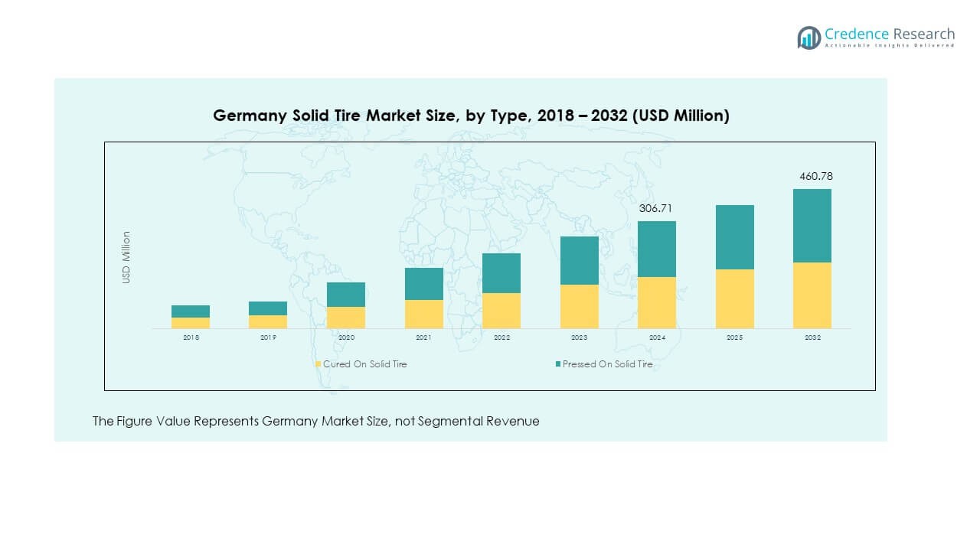Click the 460.78 data label above the 2032 bar
This screenshot has width=980, height=551.
pyautogui.click(x=815, y=176)
